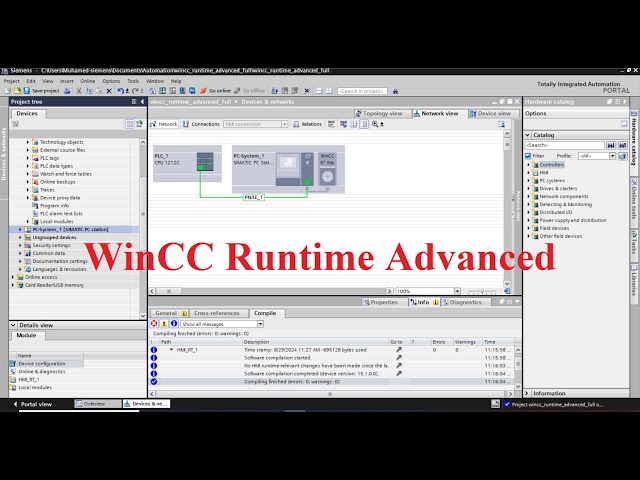Cut selection using the scissors icon
640x480 pixels.
(79, 91)
